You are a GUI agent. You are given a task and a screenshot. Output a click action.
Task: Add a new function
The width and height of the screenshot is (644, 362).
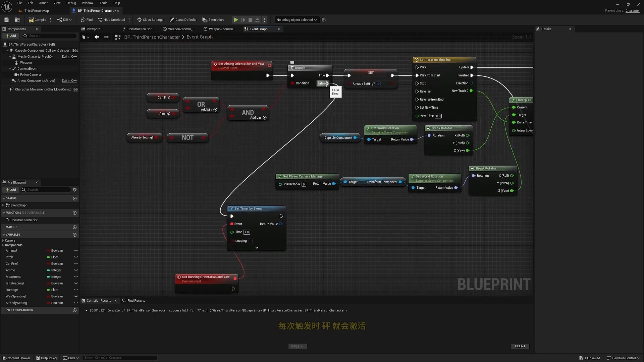75,213
